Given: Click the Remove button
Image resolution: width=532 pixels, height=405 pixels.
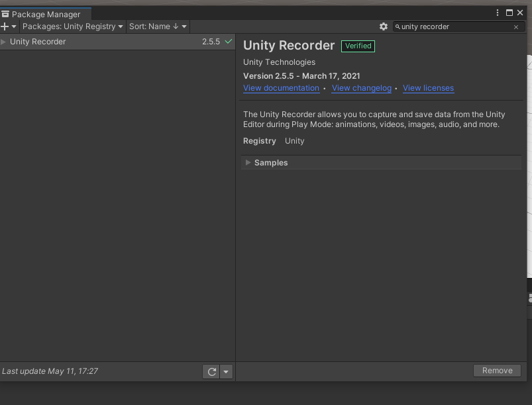Looking at the screenshot, I should pos(497,371).
